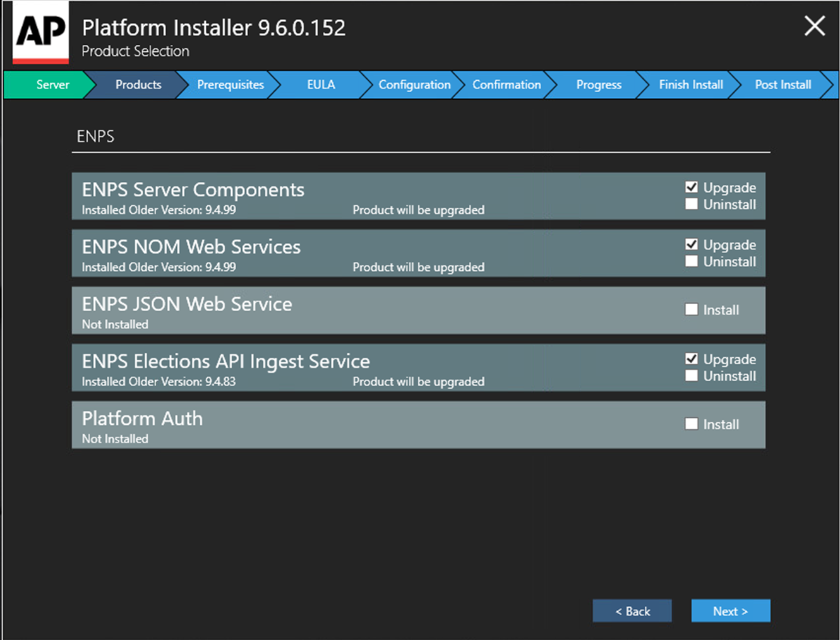This screenshot has height=640, width=840.
Task: Click 'Not Installed' under ENPS JSON Web Service
Action: [115, 324]
